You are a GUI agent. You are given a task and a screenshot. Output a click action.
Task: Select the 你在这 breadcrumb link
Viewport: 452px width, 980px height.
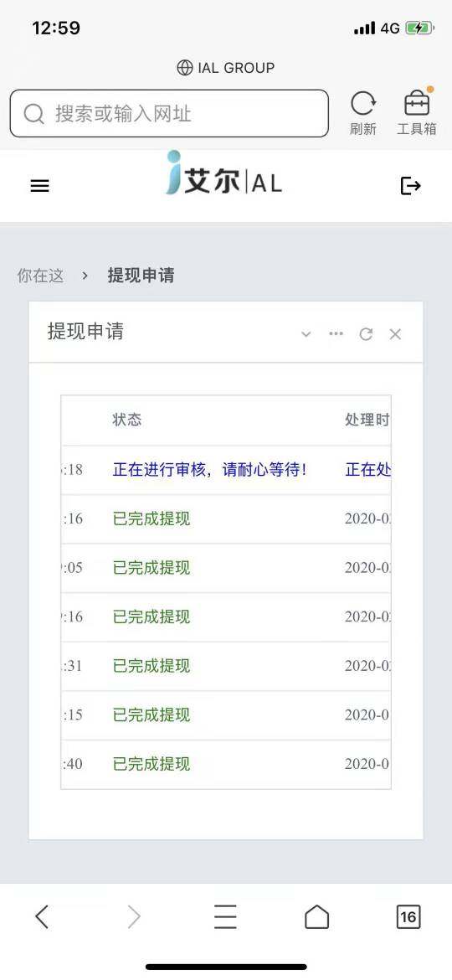pos(40,275)
